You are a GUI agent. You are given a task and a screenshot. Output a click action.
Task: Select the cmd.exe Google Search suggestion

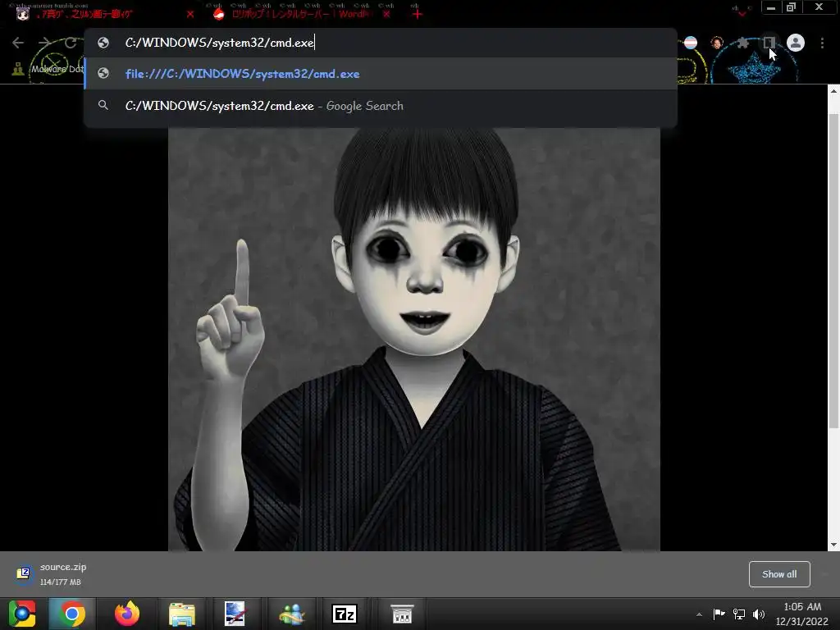coord(381,106)
